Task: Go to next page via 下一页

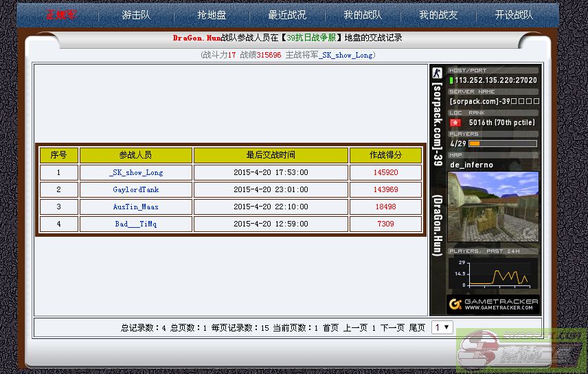Action: coord(392,328)
